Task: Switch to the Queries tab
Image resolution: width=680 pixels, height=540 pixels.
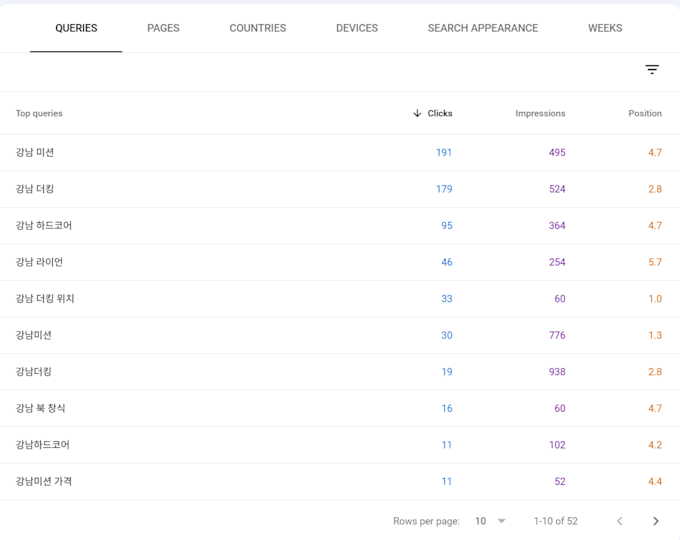Action: 76,28
